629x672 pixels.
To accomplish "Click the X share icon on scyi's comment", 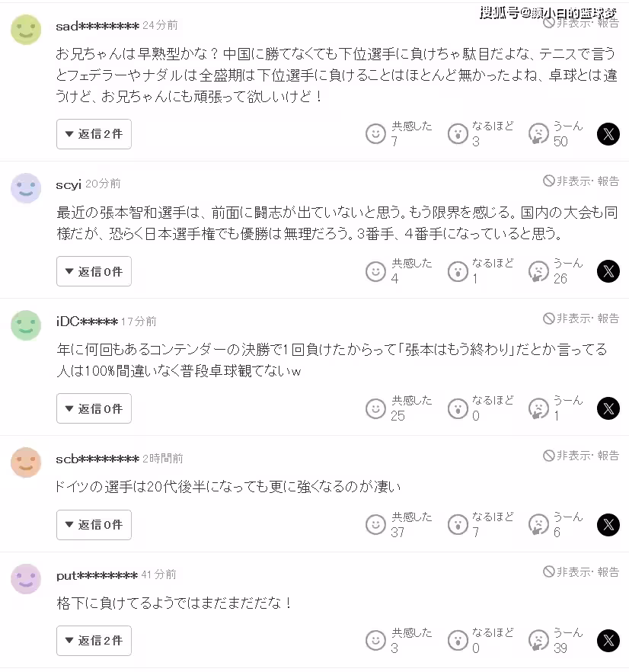I will click(x=608, y=271).
